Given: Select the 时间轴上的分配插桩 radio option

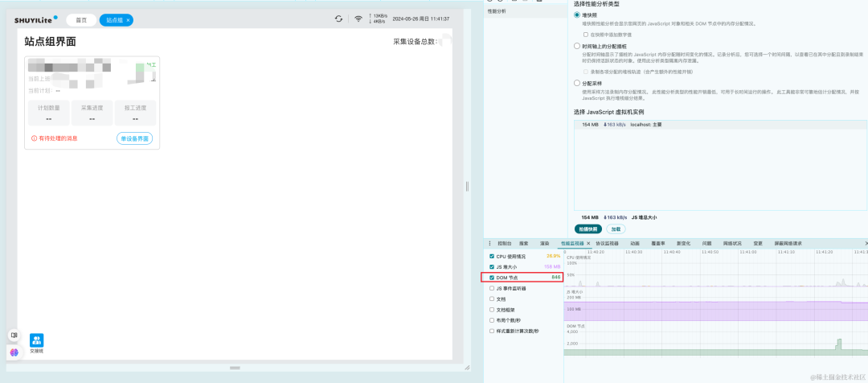Looking at the screenshot, I should (x=577, y=47).
